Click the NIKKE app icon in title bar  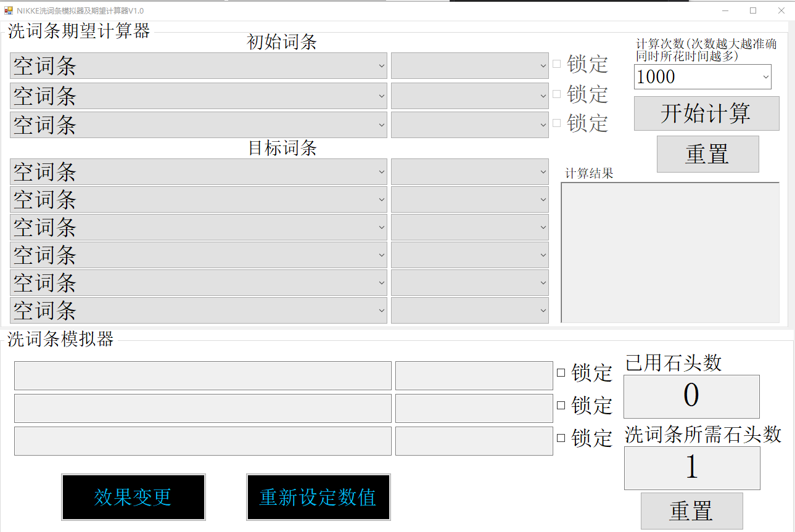pyautogui.click(x=9, y=10)
